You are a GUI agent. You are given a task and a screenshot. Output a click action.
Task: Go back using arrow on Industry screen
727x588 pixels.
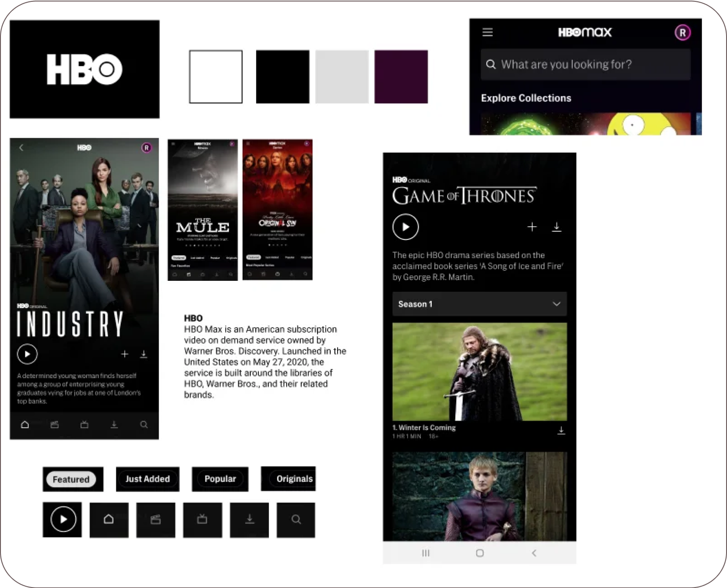click(21, 148)
